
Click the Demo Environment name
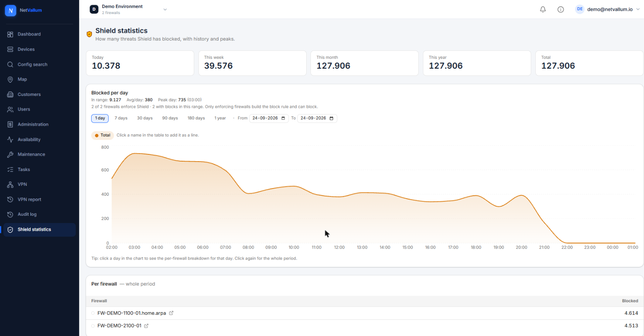122,6
